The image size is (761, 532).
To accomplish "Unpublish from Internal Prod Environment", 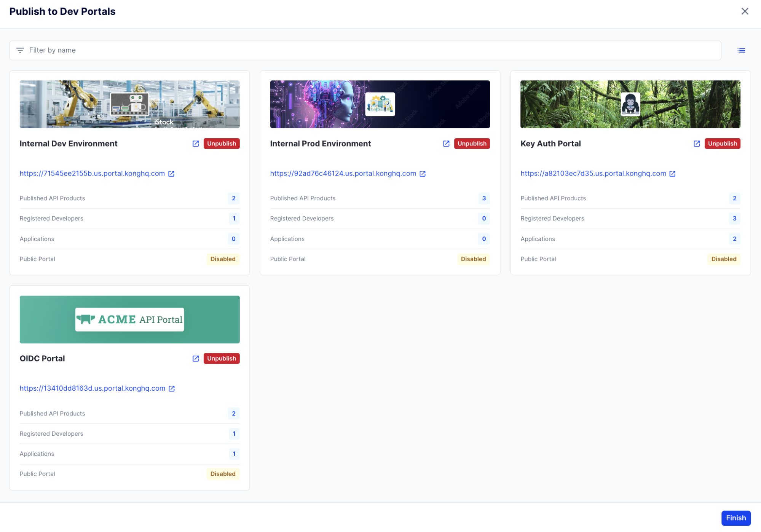I will point(472,144).
